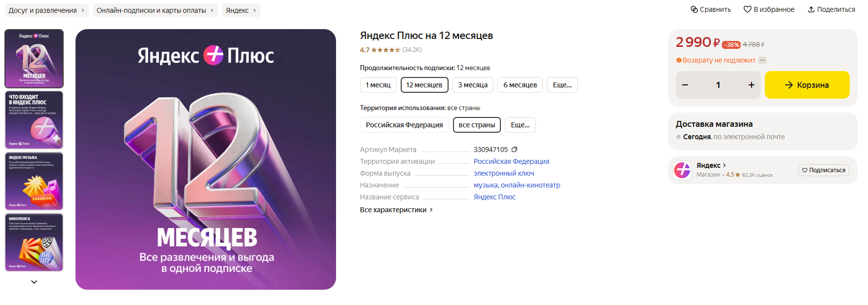Decrease quantity with the minus button

[x=685, y=85]
